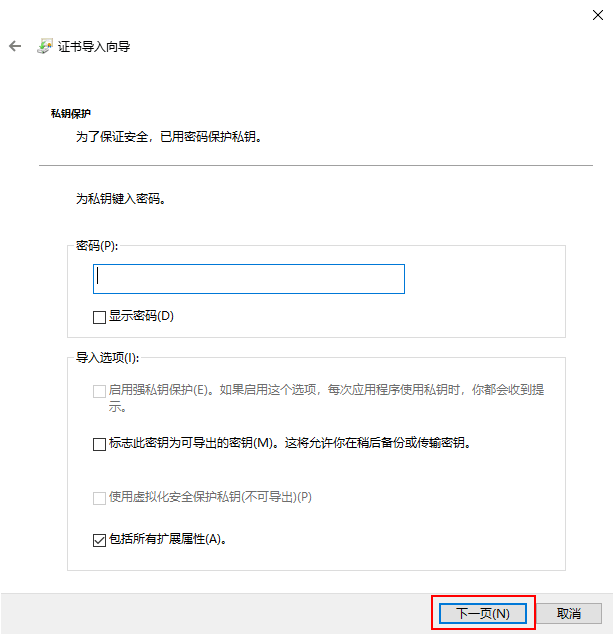
Task: Select the 私钥保护 heading text
Action: 71,114
